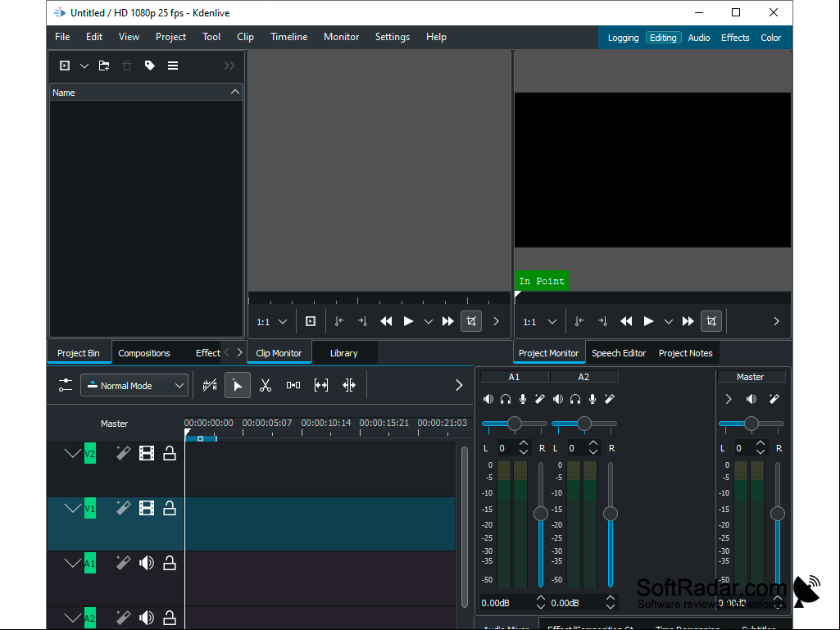Screen dimensions: 840x630
Task: Open the Project Bin hamburger options menu
Action: tap(172, 66)
